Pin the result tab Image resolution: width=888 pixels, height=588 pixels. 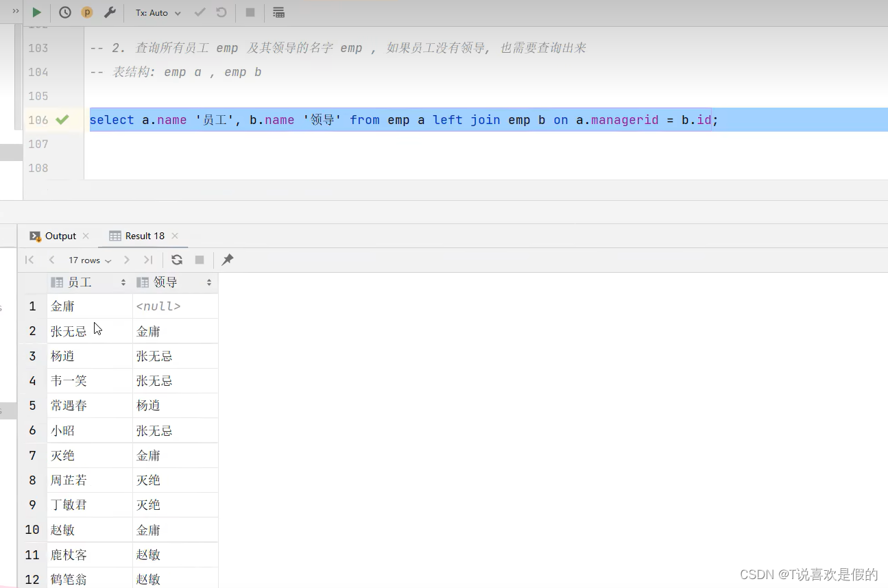pos(228,260)
